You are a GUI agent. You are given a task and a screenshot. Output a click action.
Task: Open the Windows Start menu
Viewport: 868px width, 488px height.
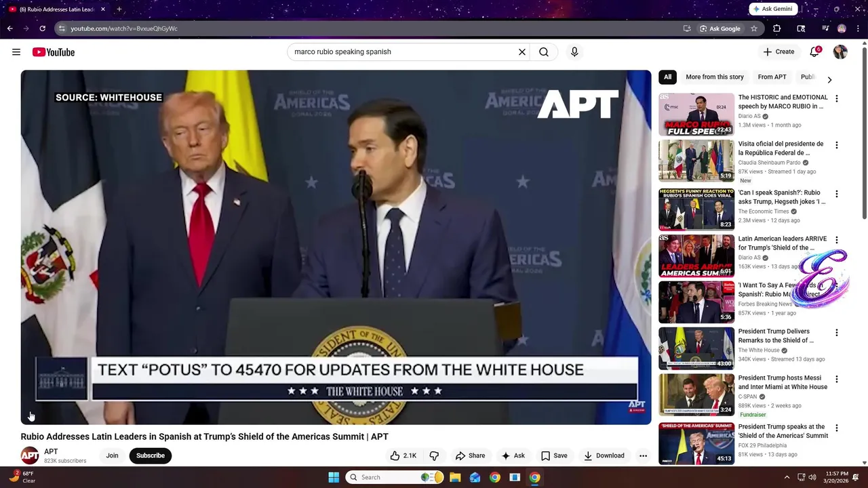point(334,477)
